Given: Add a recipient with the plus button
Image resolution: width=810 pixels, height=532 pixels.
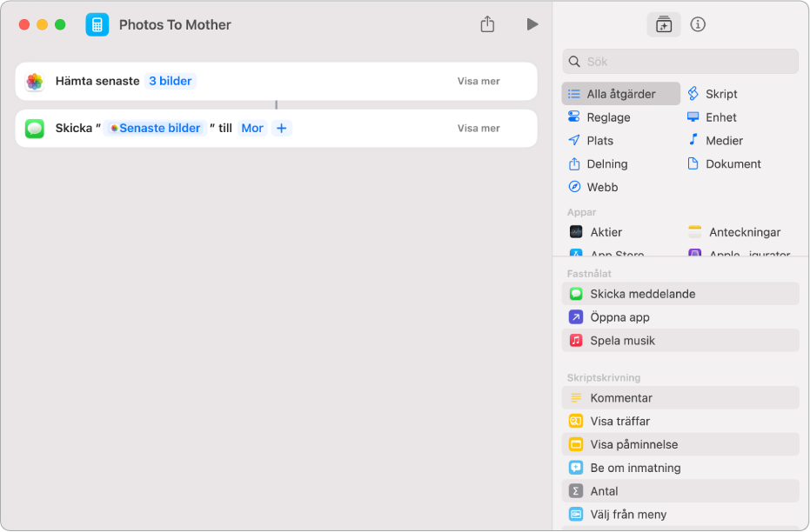Looking at the screenshot, I should (282, 128).
